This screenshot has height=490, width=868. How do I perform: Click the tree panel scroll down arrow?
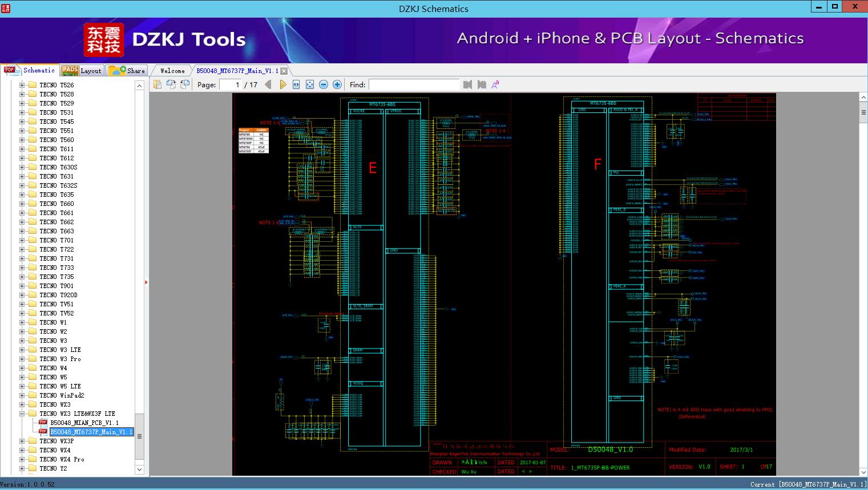pyautogui.click(x=139, y=469)
